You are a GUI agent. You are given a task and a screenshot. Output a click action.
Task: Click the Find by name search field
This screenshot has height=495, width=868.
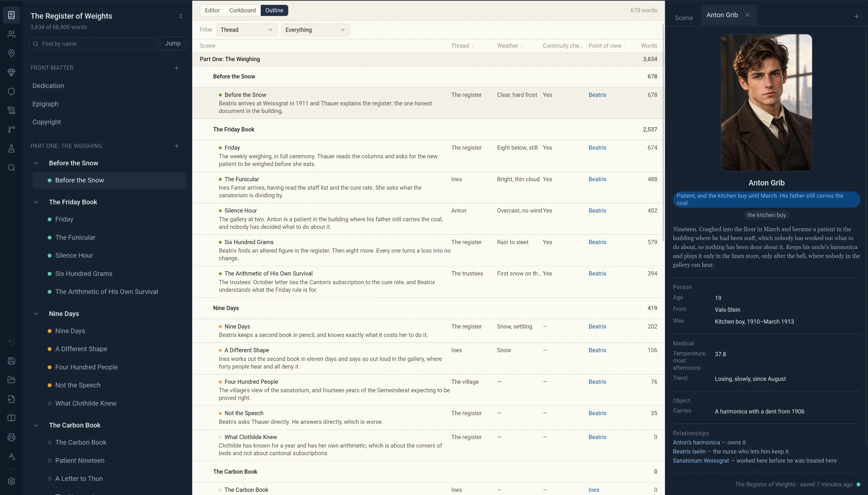(x=94, y=44)
